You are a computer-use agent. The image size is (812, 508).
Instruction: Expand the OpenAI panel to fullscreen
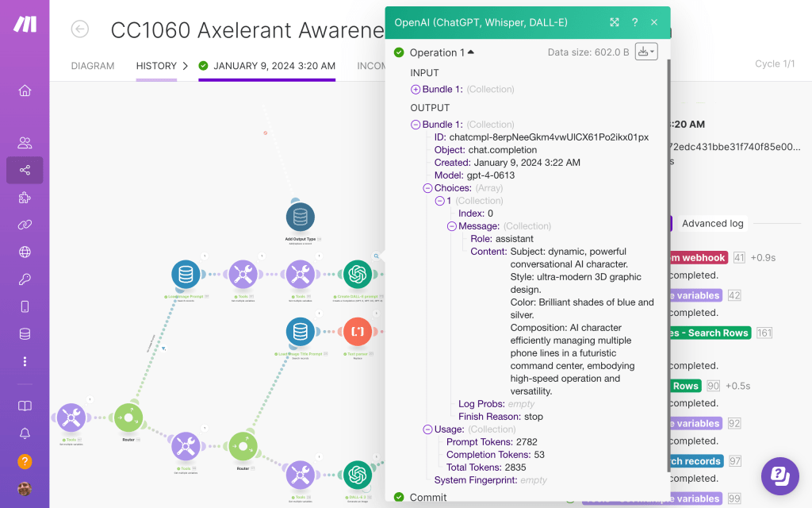click(x=615, y=22)
